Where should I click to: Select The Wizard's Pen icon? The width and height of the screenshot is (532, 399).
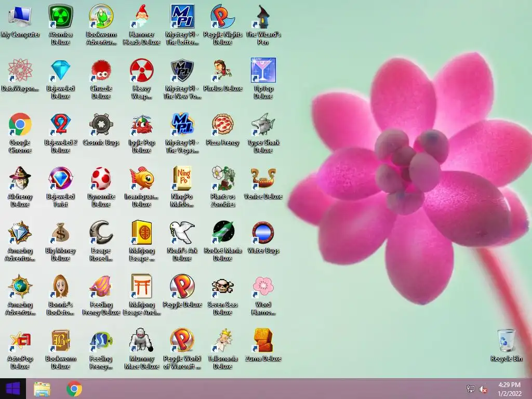263,16
